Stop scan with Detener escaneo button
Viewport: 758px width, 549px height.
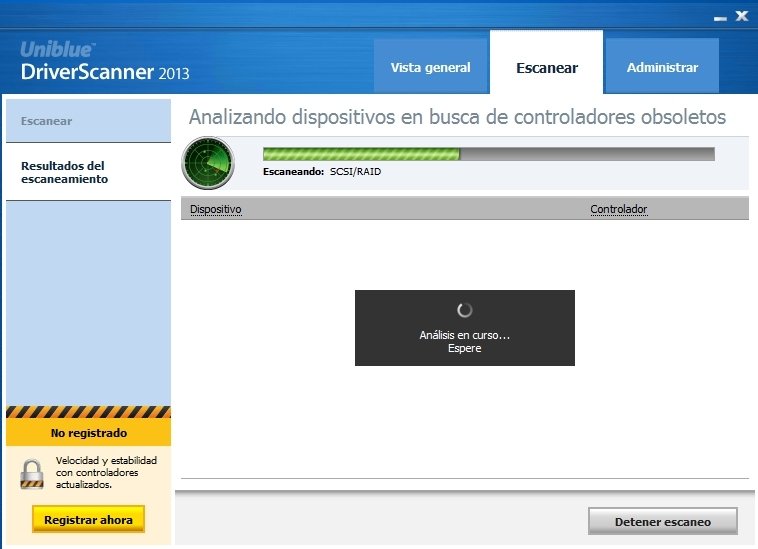[663, 521]
